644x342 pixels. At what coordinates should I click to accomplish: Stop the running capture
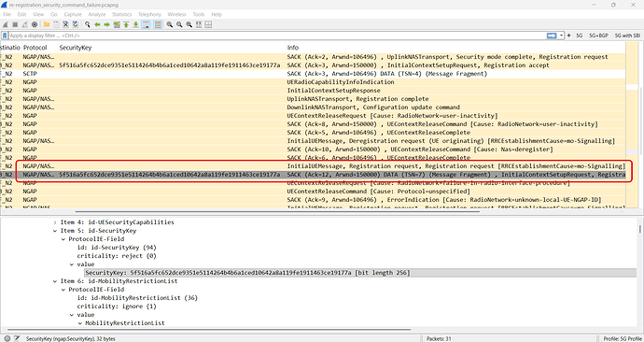15,24
